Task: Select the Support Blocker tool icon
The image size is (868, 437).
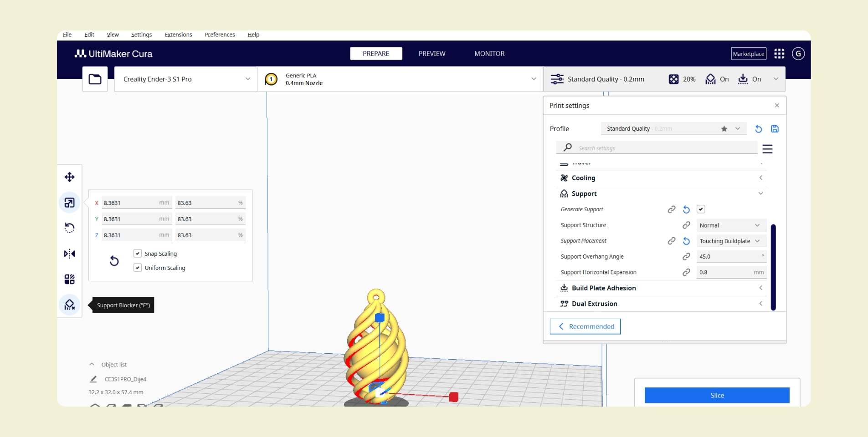Action: point(69,305)
